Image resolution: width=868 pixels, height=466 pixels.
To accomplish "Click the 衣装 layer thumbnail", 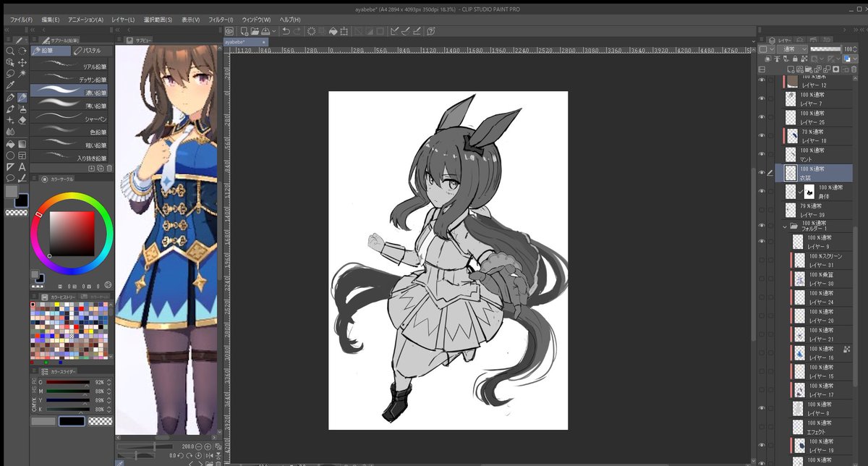I will click(x=791, y=173).
